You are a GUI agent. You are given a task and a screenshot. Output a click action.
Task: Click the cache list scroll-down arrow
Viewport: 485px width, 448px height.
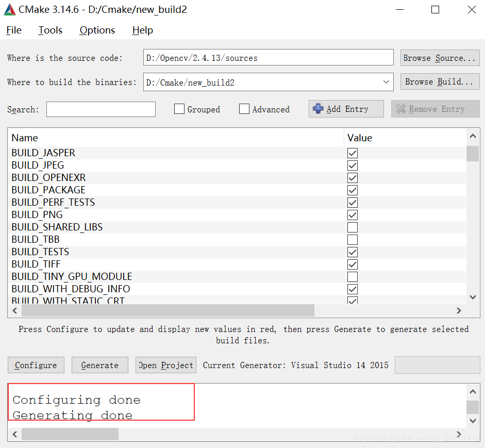point(473,297)
